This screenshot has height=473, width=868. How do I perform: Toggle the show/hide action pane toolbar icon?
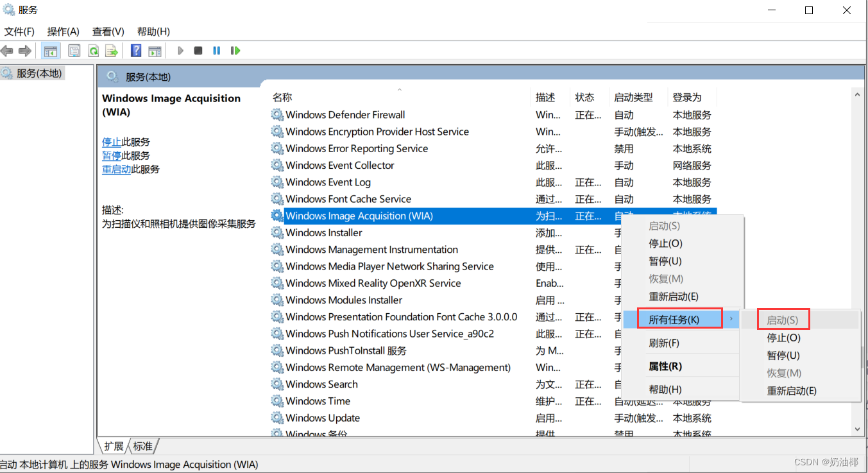(155, 51)
